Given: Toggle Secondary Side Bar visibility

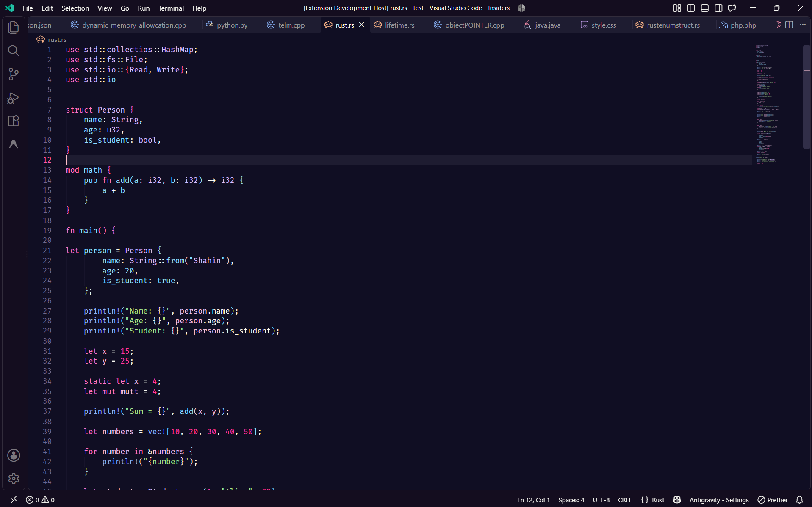Looking at the screenshot, I should [x=718, y=8].
